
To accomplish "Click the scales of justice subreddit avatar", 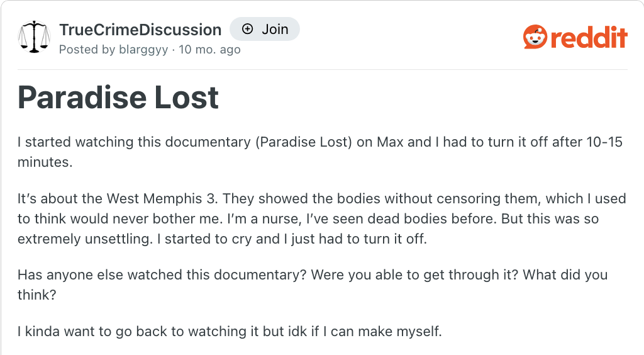I will (35, 36).
